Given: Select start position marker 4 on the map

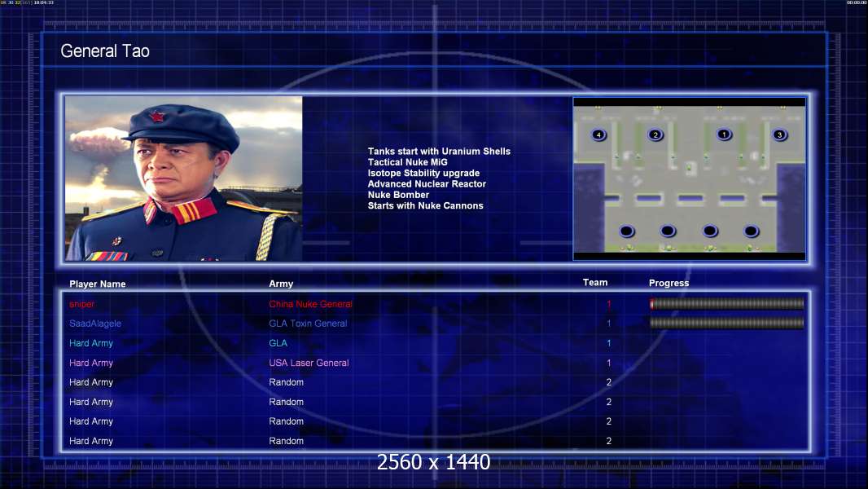Looking at the screenshot, I should [598, 135].
